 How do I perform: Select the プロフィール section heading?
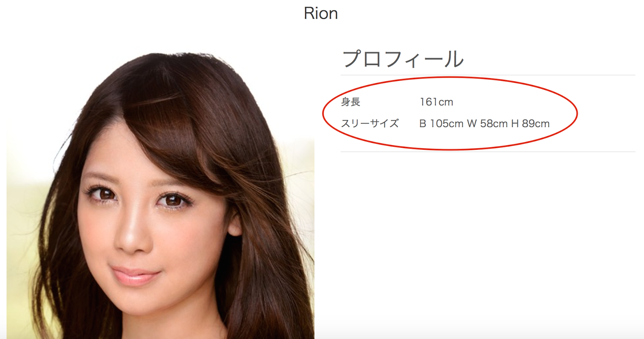403,59
